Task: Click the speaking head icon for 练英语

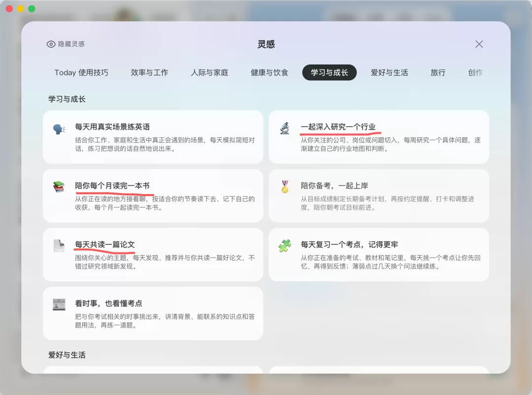Action: (59, 129)
